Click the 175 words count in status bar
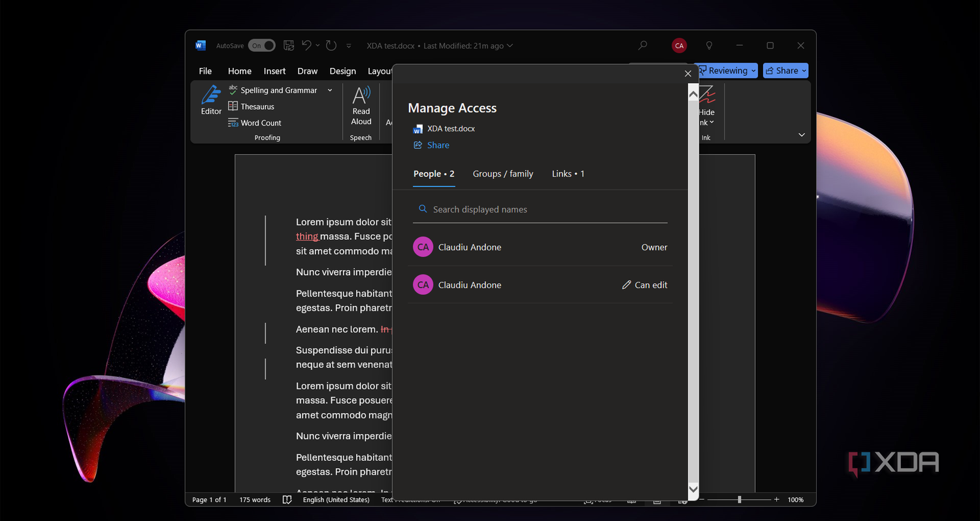 [255, 499]
